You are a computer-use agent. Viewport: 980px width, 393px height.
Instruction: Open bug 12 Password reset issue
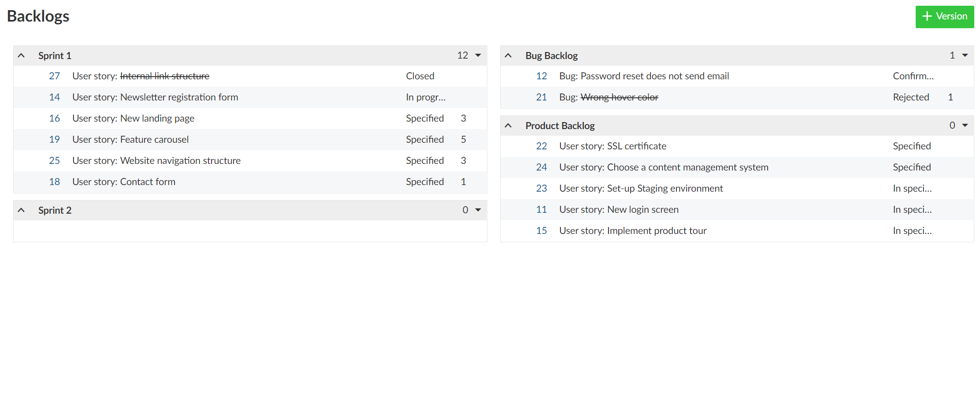tap(541, 76)
